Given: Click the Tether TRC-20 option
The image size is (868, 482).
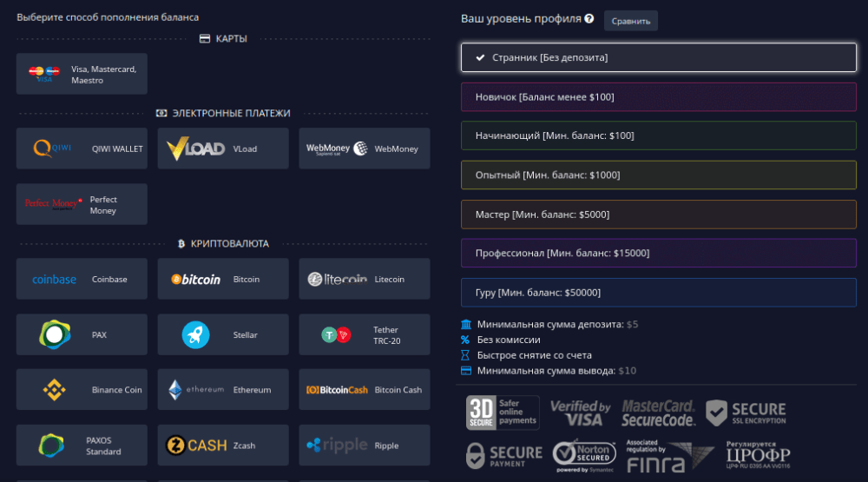Looking at the screenshot, I should click(364, 334).
